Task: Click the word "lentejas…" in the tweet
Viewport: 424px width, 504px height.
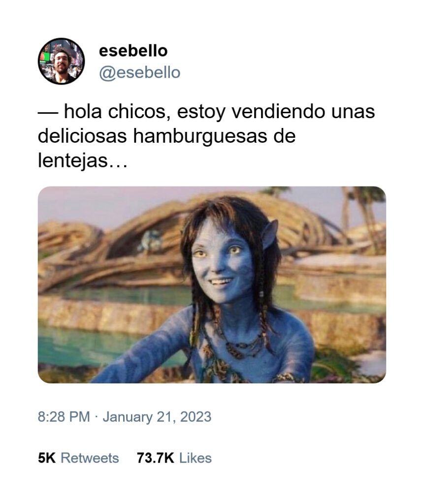Action: [x=82, y=160]
